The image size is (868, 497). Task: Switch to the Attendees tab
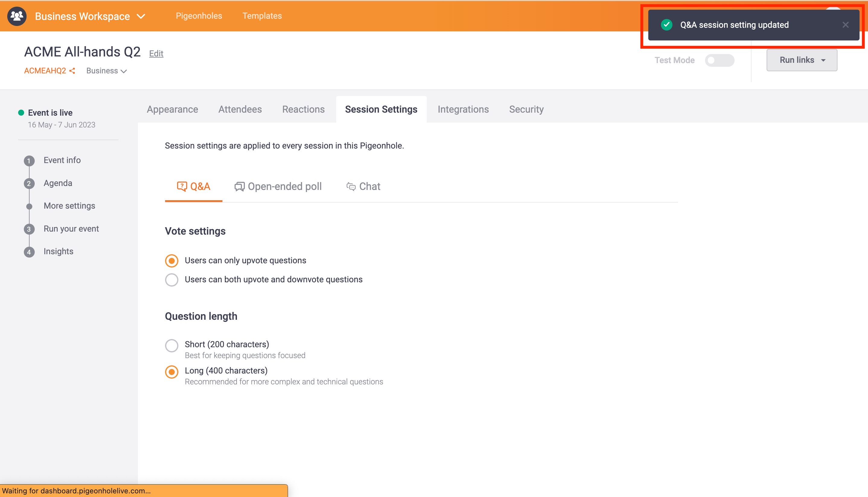tap(240, 109)
